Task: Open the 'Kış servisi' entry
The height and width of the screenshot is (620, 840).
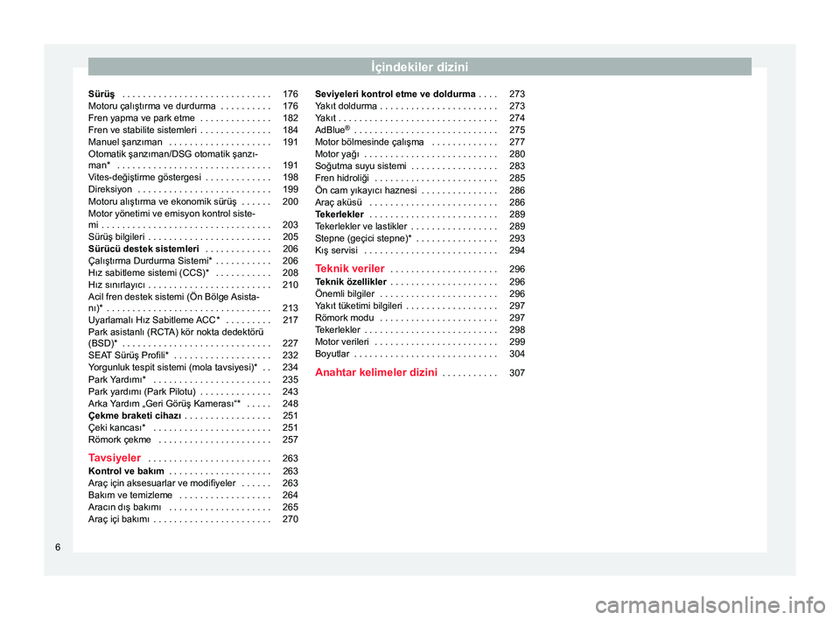Action: (x=420, y=250)
